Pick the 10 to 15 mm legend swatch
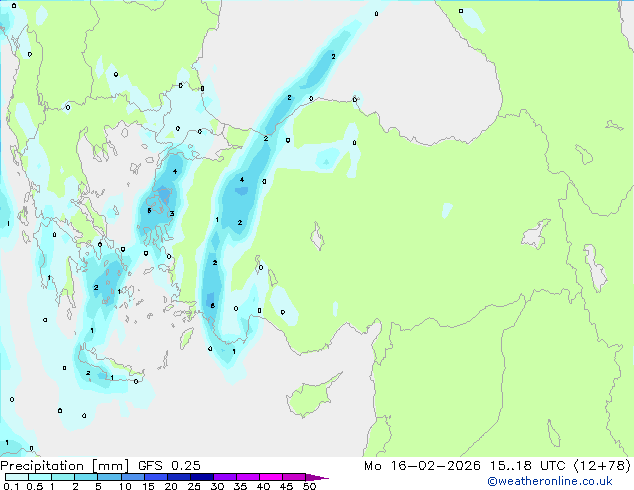 click(x=132, y=477)
